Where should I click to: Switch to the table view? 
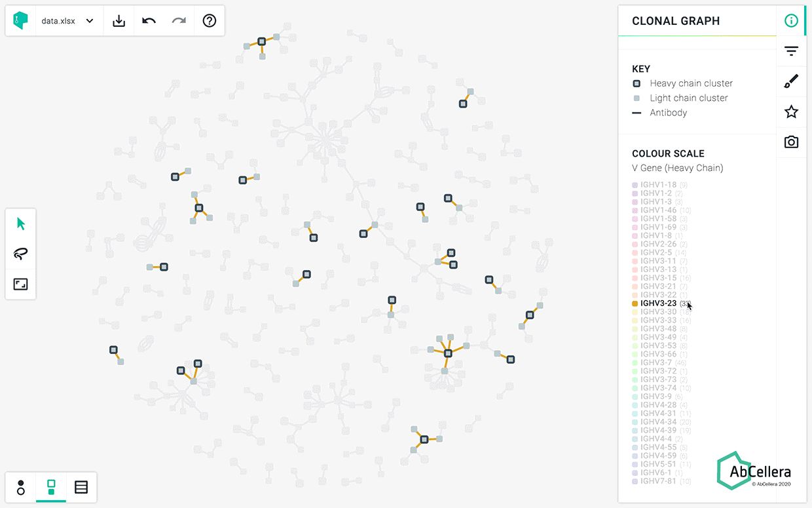[81, 487]
